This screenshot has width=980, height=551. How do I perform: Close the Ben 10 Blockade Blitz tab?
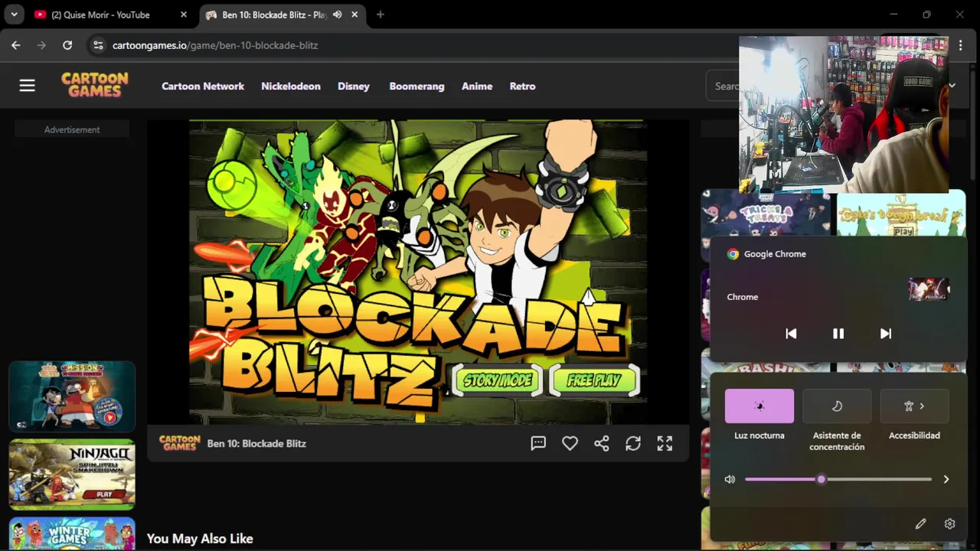(356, 15)
